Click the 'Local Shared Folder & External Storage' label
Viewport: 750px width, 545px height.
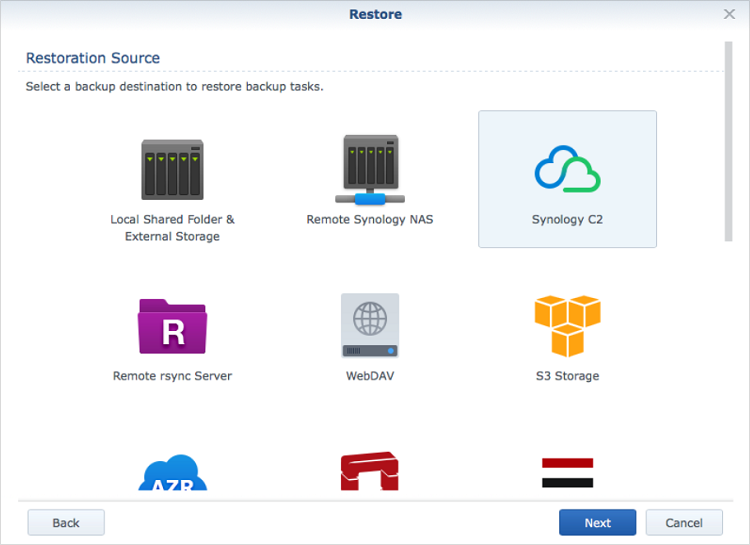[x=172, y=228]
